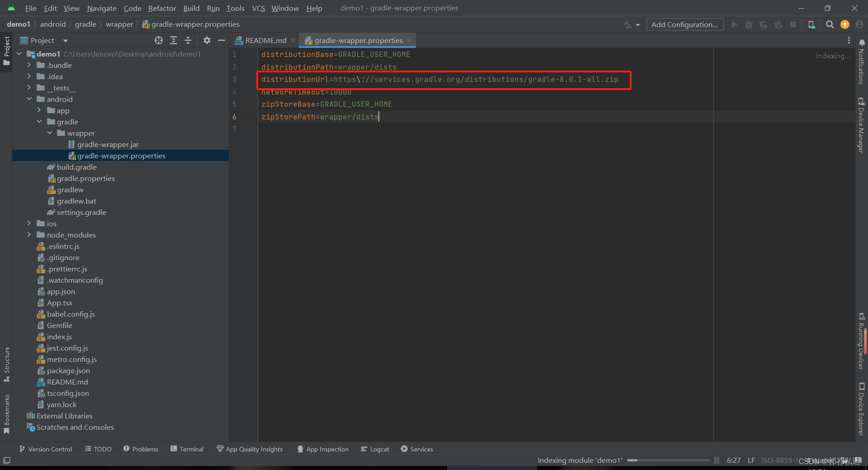
Task: Open the Notifications tool window
Action: point(862,62)
